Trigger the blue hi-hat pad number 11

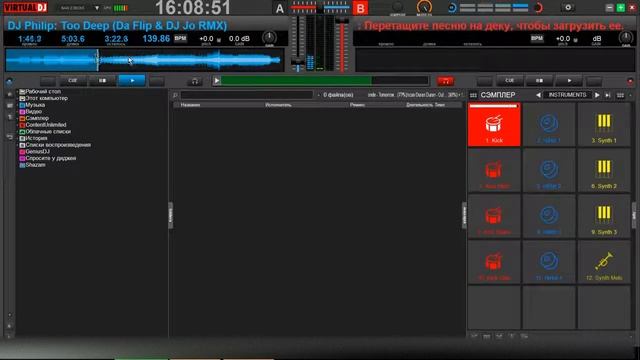coord(549,262)
